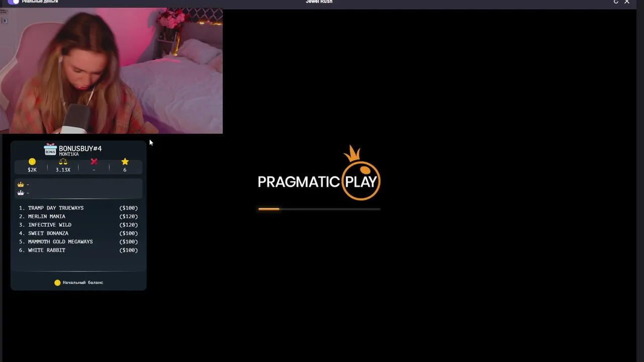Click the star count 6

point(125,170)
